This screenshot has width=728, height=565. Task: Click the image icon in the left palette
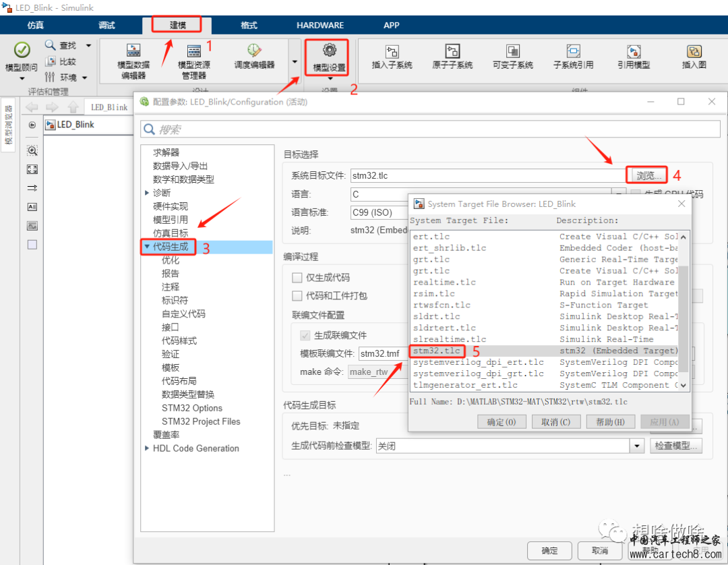[32, 226]
